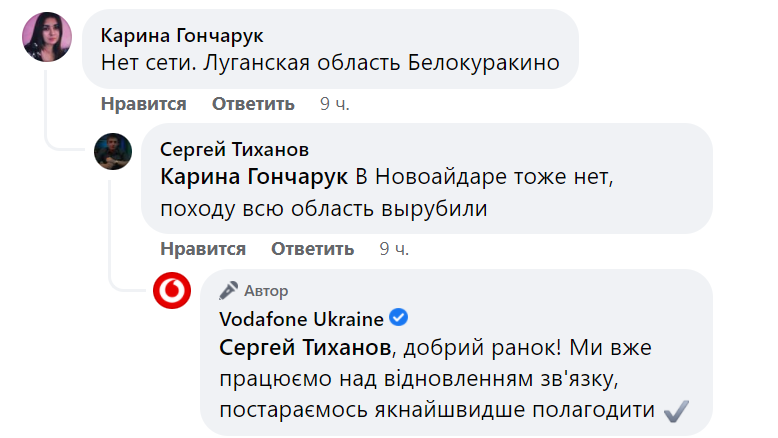This screenshot has width=778, height=438.
Task: Click the blue verified badge icon
Action: (399, 319)
